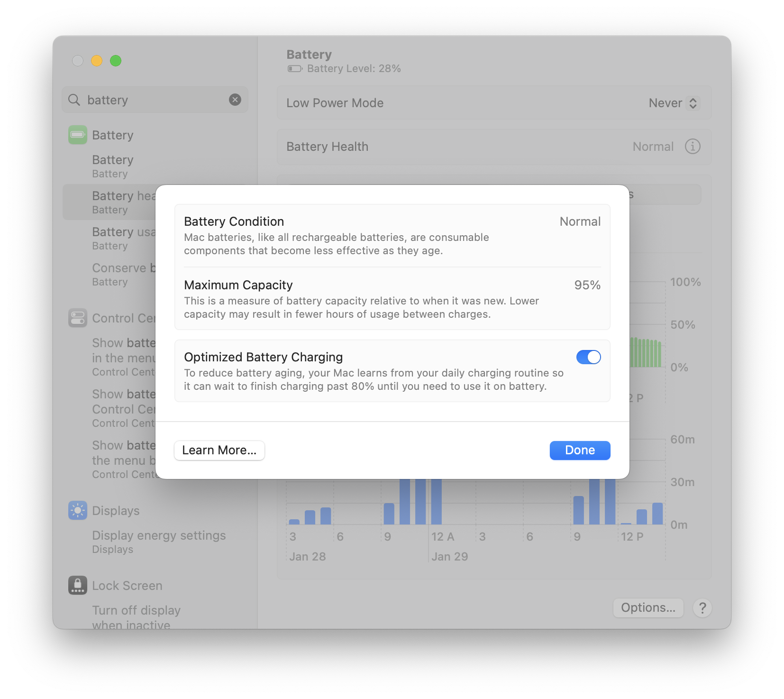Open the help question mark button
The height and width of the screenshot is (699, 784).
click(x=702, y=607)
